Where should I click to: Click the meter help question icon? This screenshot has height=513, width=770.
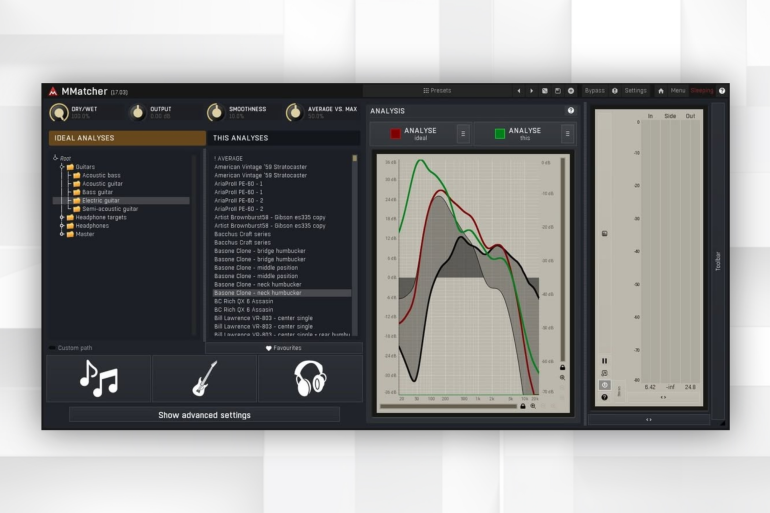click(x=605, y=397)
